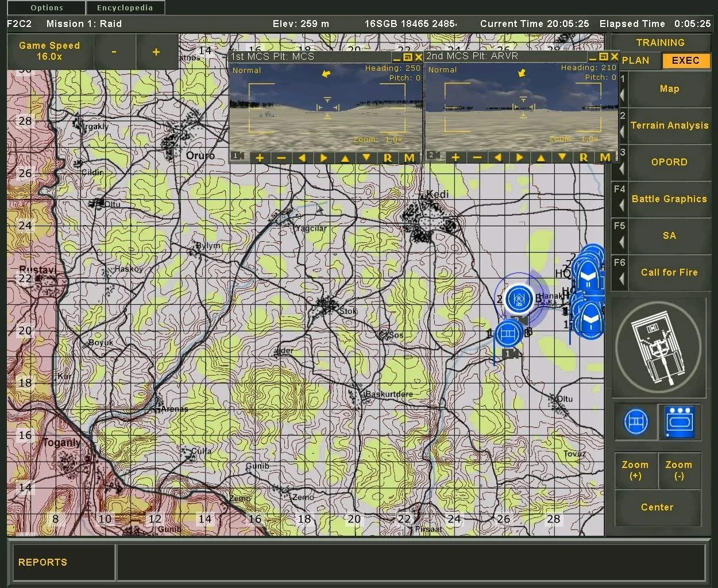Open the Options menu

point(47,8)
